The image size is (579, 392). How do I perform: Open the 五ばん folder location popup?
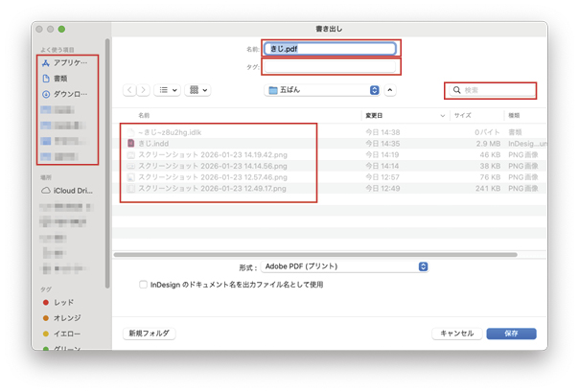pos(323,90)
